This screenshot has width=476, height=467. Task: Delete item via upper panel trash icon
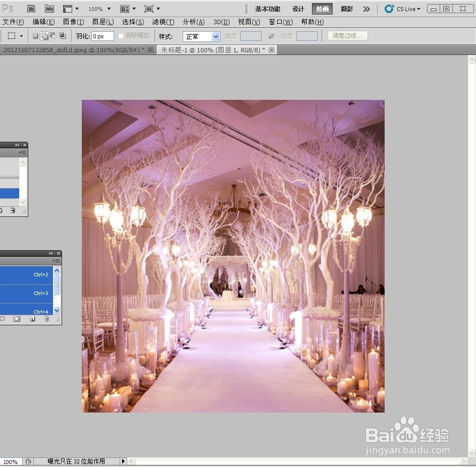pyautogui.click(x=13, y=210)
